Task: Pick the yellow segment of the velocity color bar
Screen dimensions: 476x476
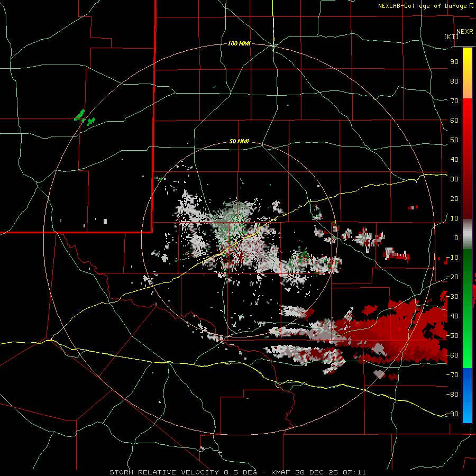Action: click(467, 65)
